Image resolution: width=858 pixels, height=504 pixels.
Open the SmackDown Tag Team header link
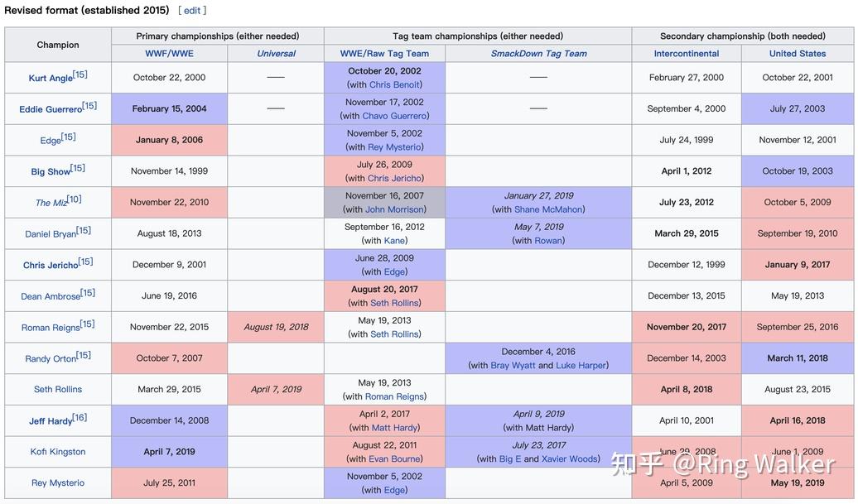pyautogui.click(x=538, y=54)
